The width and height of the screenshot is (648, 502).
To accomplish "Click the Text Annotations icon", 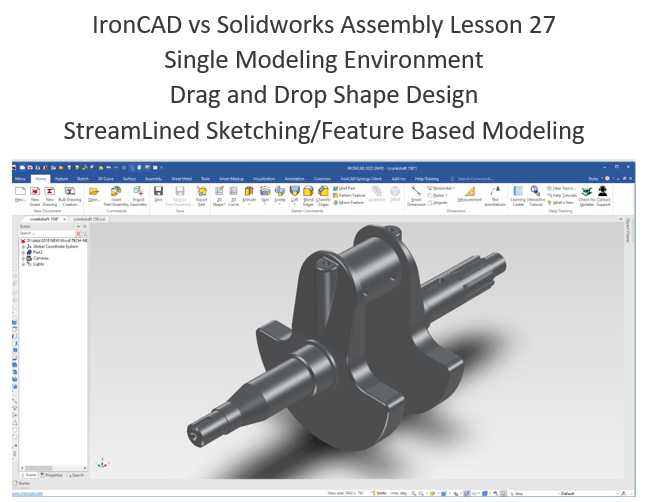I will (496, 191).
